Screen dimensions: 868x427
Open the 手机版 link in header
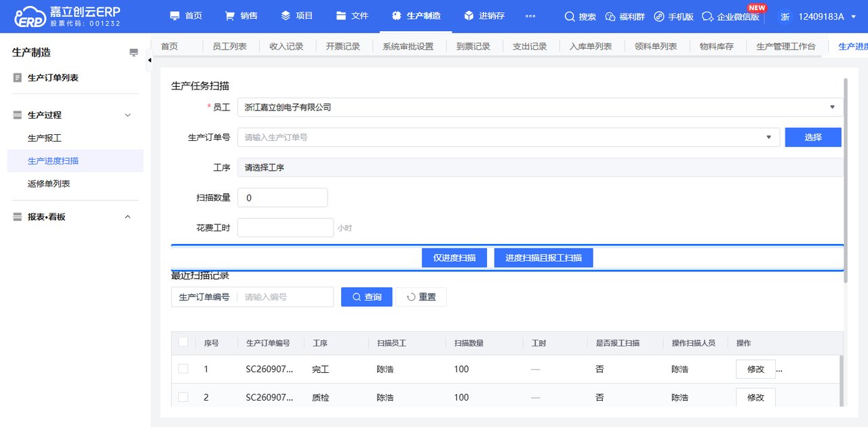coord(673,16)
